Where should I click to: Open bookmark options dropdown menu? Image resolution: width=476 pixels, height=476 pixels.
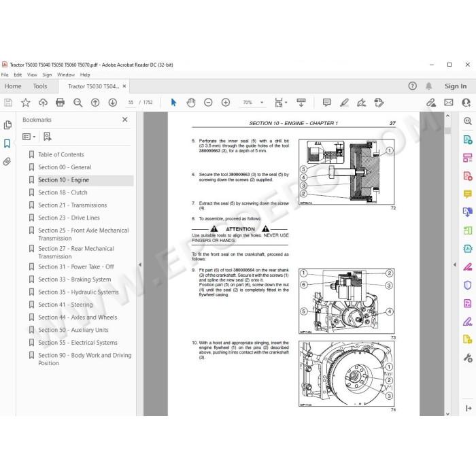tap(29, 137)
